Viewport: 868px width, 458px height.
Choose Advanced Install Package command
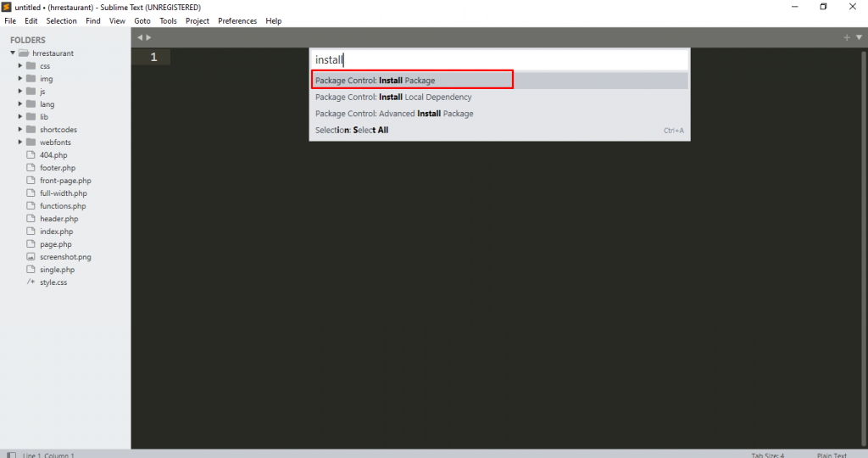[x=394, y=114]
